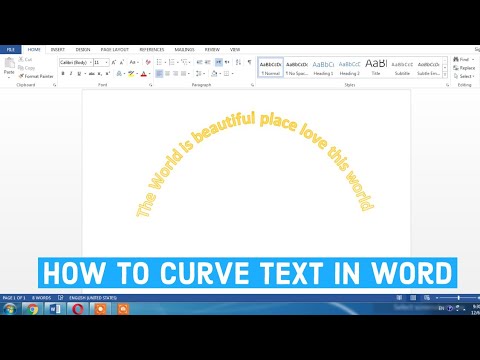Increase font size with Grow Font

click(114, 62)
